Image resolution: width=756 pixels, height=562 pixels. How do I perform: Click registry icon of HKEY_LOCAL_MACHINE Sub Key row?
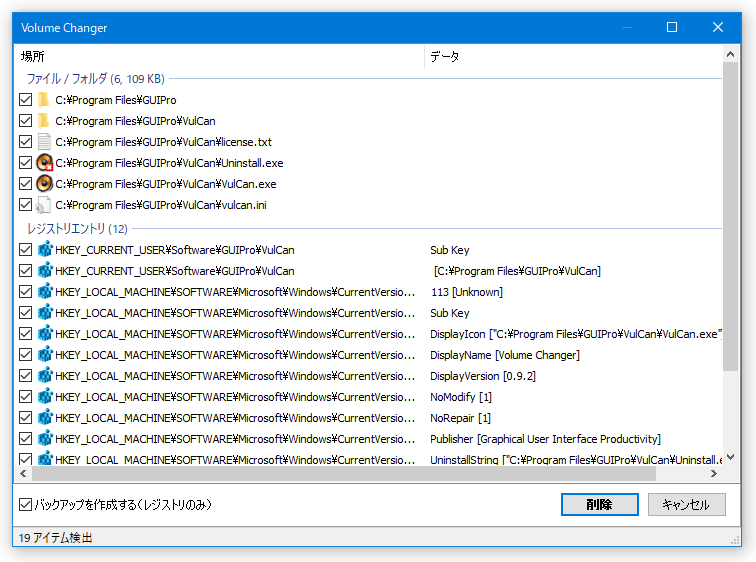pyautogui.click(x=45, y=313)
